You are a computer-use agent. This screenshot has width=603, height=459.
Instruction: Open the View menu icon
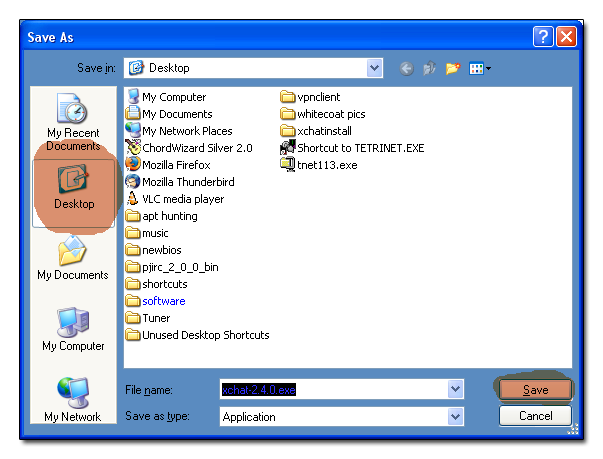[480, 68]
